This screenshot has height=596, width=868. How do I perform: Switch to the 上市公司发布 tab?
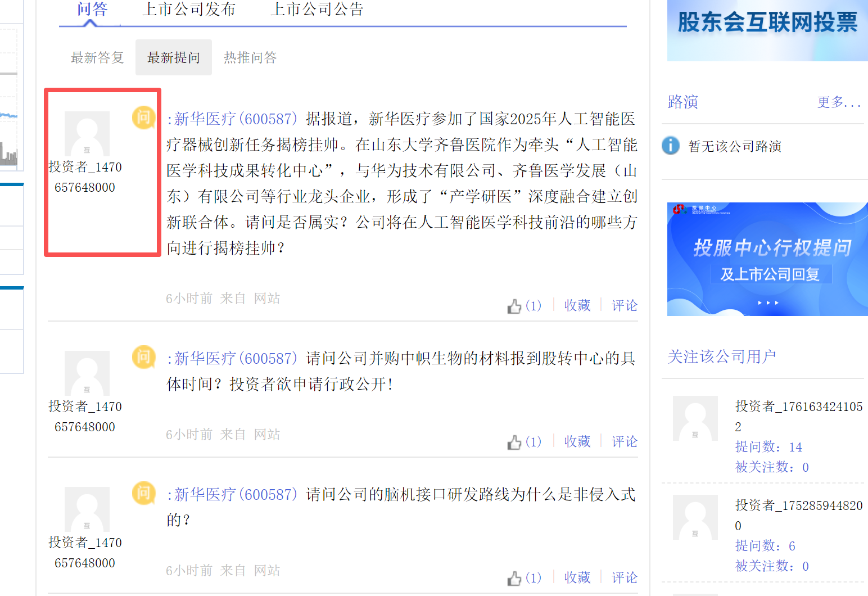click(189, 10)
